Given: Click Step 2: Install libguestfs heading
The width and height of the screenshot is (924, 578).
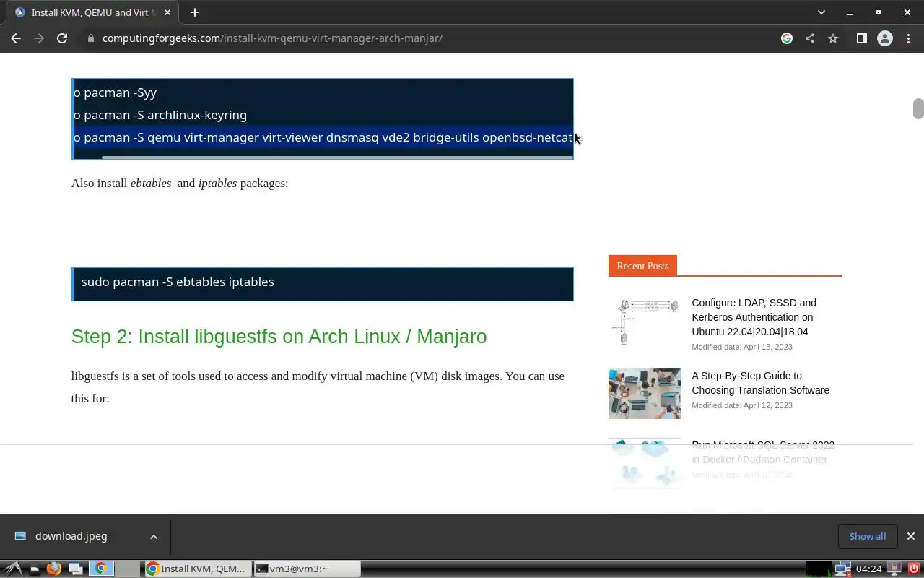Looking at the screenshot, I should click(279, 337).
